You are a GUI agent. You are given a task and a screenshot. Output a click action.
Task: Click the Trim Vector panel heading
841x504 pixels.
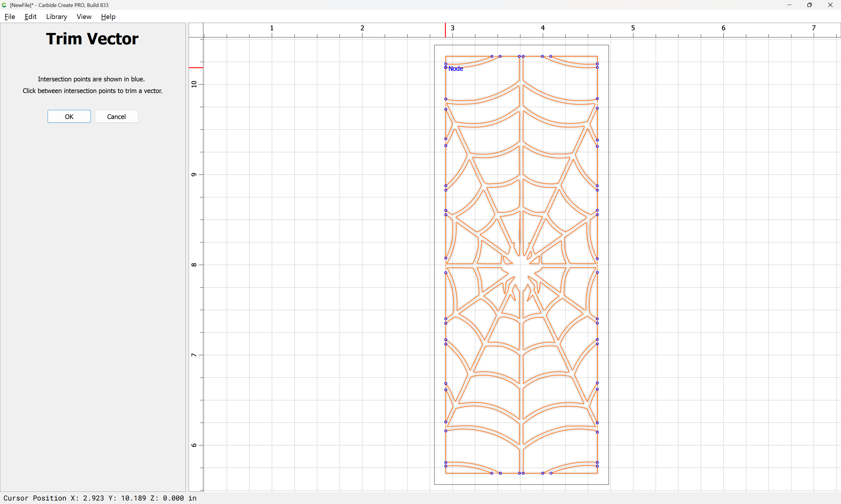pos(92,39)
